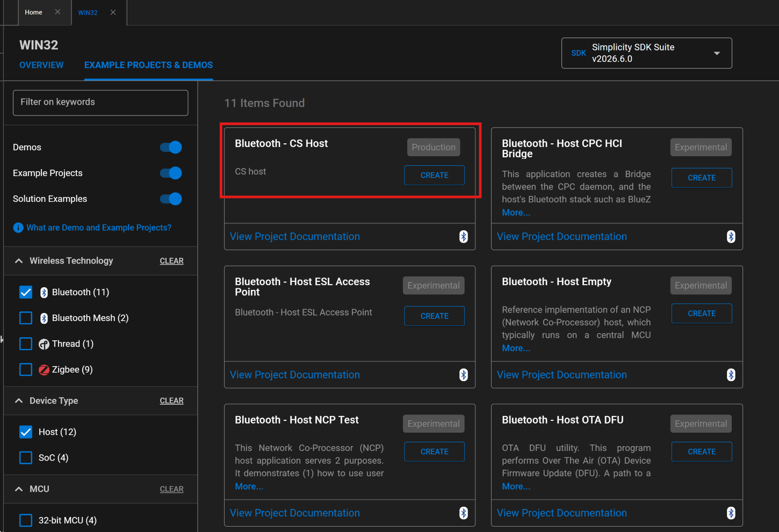This screenshot has height=532, width=779.
Task: Click Bluetooth icon on Host ESL Access Point card
Action: pos(464,375)
